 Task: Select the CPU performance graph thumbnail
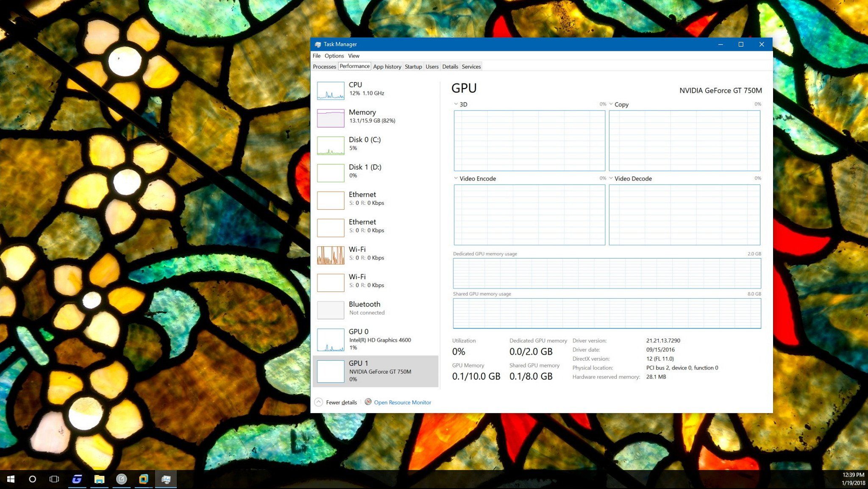pos(331,91)
